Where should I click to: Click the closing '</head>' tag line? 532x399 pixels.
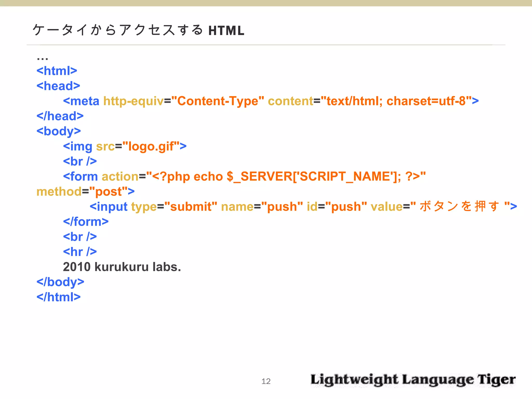click(x=60, y=116)
